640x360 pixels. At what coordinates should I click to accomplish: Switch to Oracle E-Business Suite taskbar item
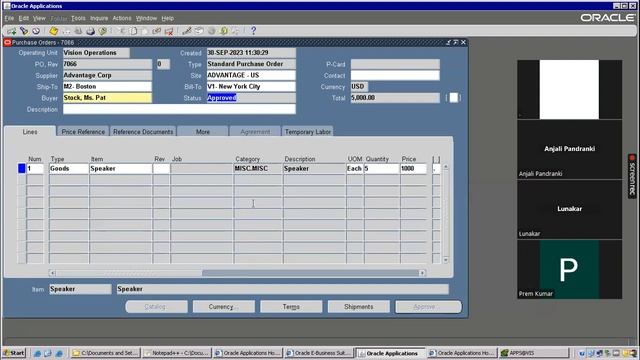320,353
